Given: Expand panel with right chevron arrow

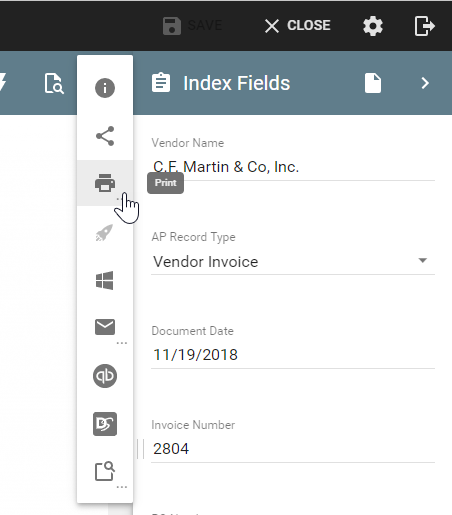Looking at the screenshot, I should (425, 83).
